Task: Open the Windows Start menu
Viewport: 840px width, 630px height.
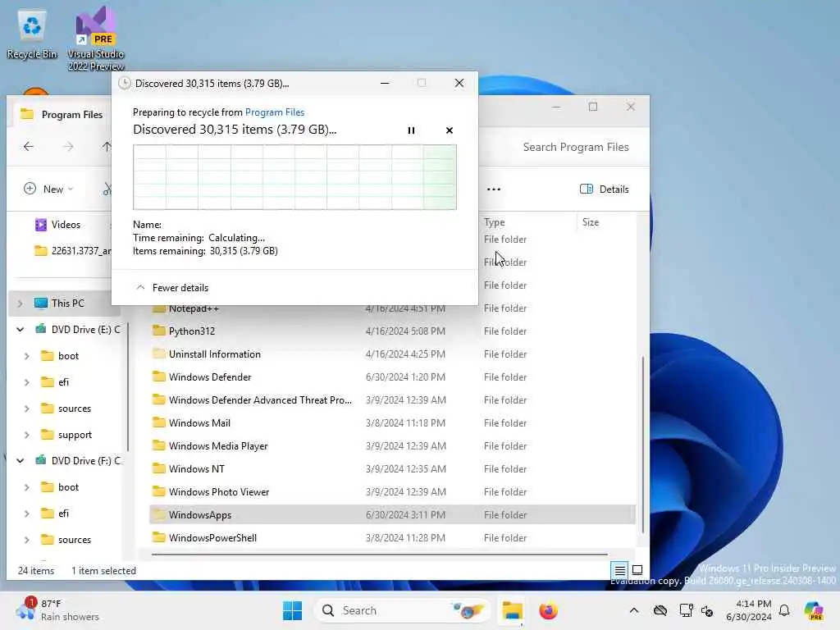Action: tap(292, 610)
